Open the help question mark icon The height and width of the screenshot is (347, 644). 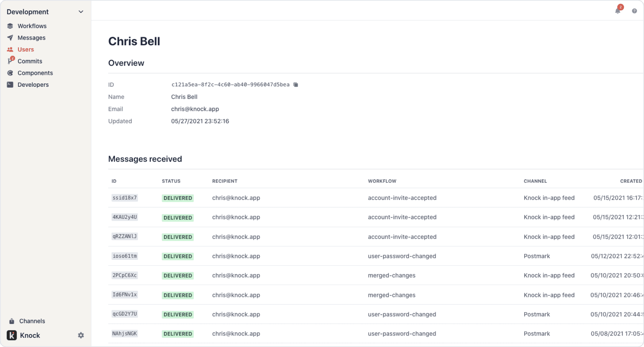point(634,11)
